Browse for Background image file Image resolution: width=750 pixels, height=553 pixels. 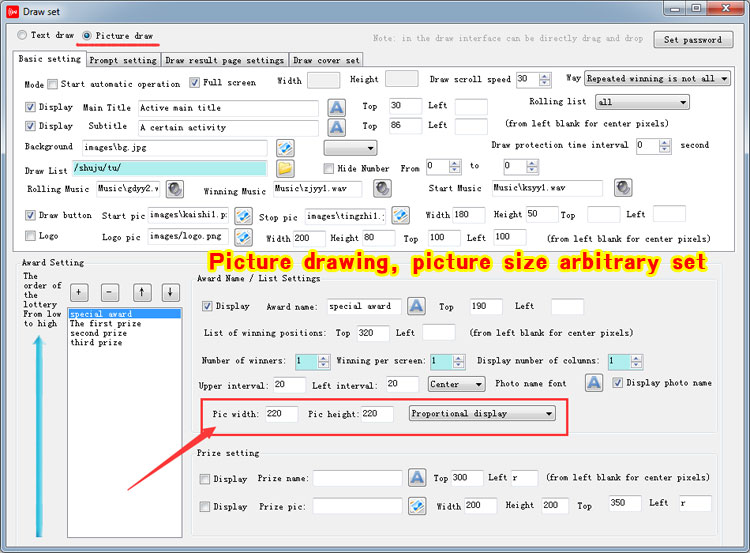tap(285, 148)
